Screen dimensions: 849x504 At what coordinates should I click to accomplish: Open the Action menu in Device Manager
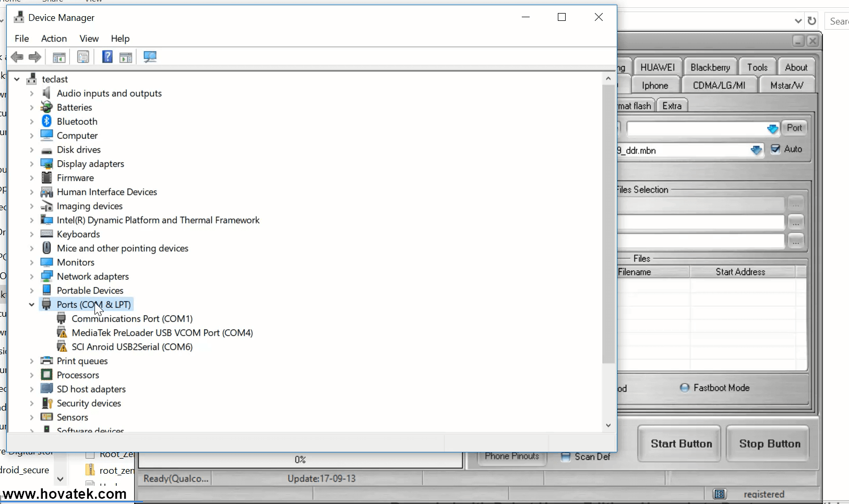pyautogui.click(x=54, y=38)
